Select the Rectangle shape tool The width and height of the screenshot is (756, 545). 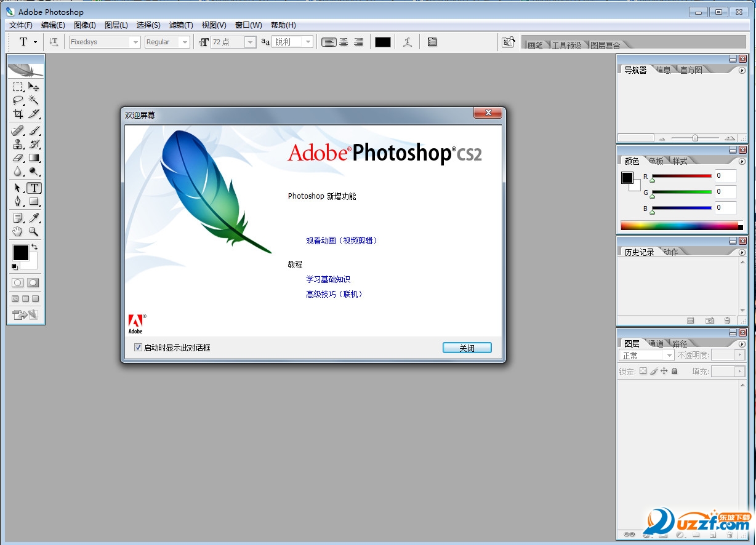tap(34, 201)
